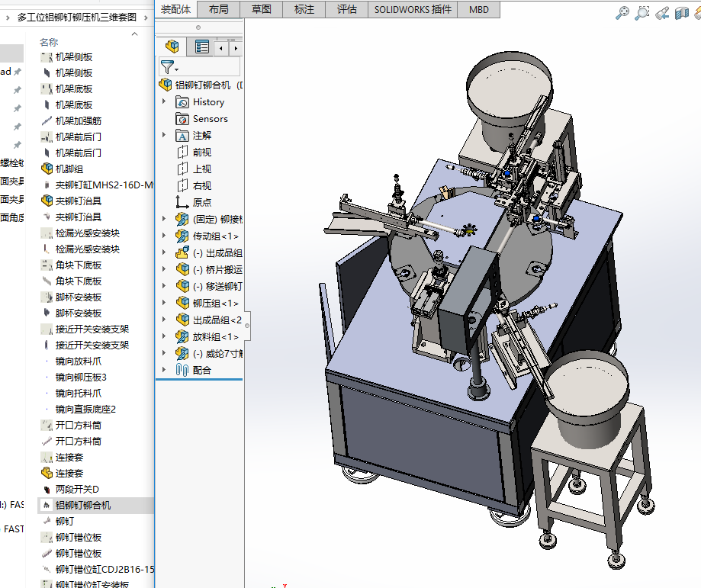Click the Zoom to Area icon
Viewport: 701px width, 588px height.
pyautogui.click(x=642, y=12)
